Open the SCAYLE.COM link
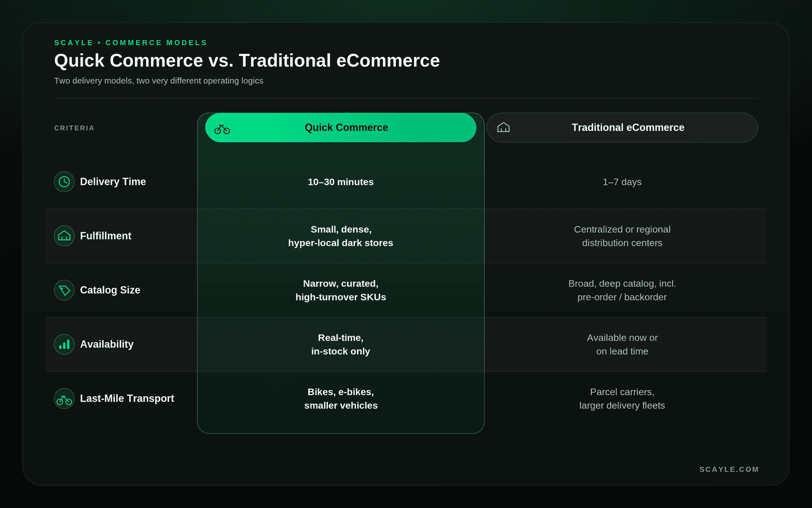This screenshot has height=508, width=812. (729, 469)
